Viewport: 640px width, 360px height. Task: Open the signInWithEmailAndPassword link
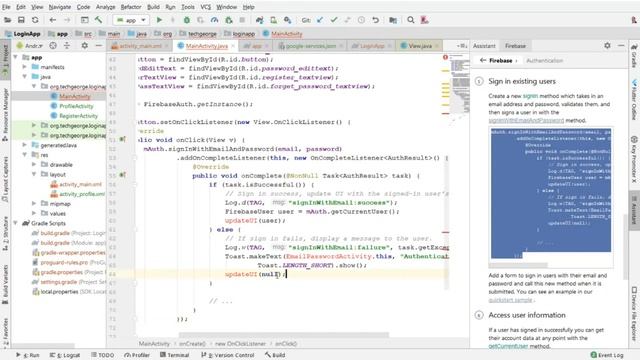click(x=526, y=120)
